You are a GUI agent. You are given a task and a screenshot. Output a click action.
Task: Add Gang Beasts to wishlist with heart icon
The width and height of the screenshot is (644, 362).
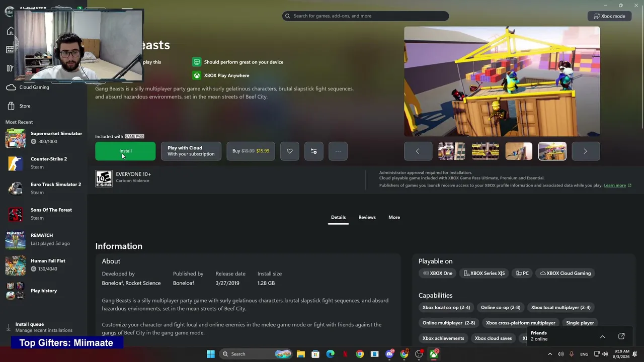[290, 151]
